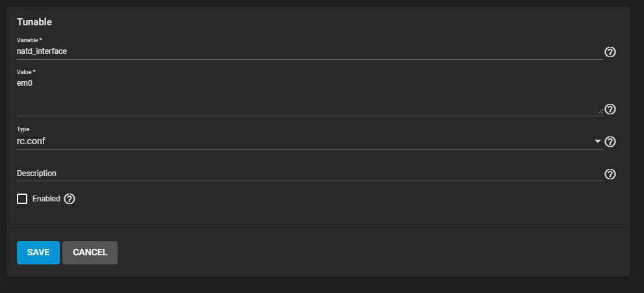
Task: View help for Description field
Action: pos(610,174)
